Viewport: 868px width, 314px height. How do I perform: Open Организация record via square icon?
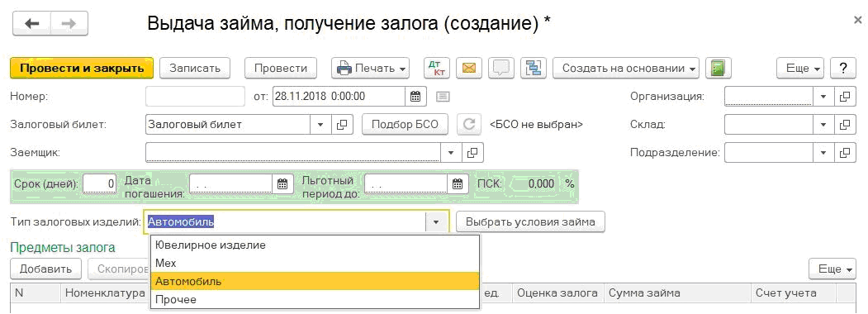pos(844,97)
